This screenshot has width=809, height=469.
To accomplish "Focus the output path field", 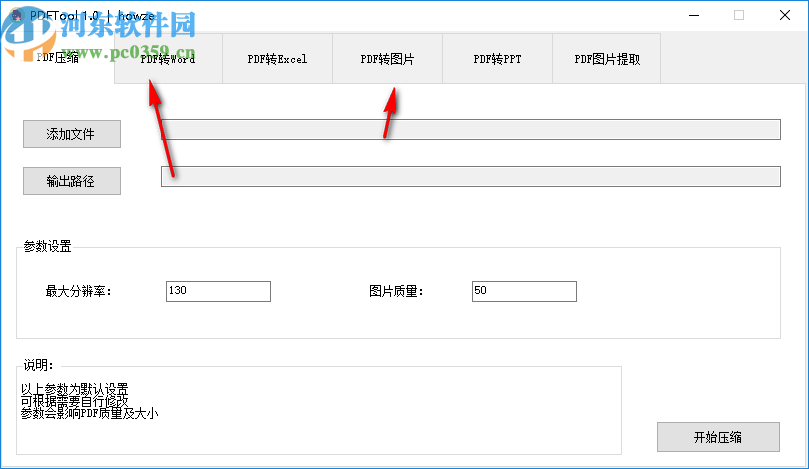I will (471, 176).
